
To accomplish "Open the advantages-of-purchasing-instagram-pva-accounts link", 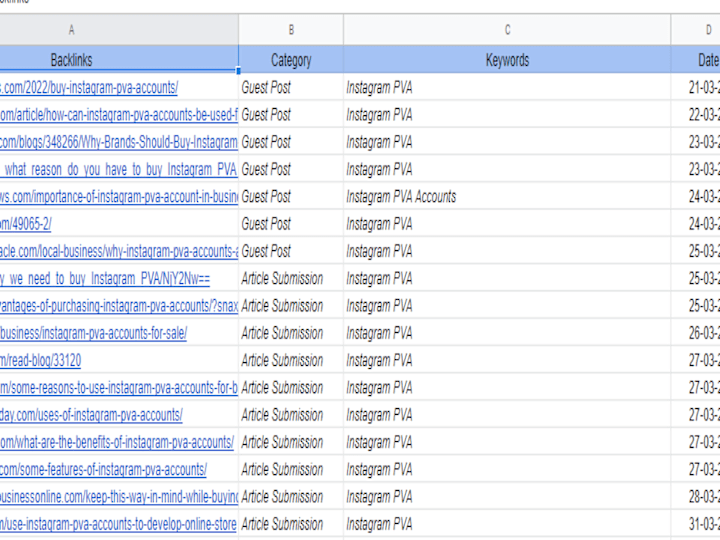I will [119, 306].
